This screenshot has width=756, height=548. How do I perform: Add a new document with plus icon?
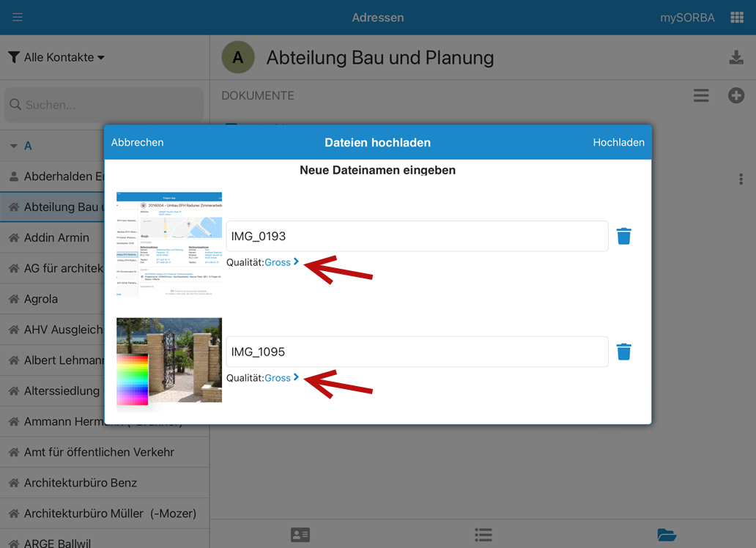736,96
